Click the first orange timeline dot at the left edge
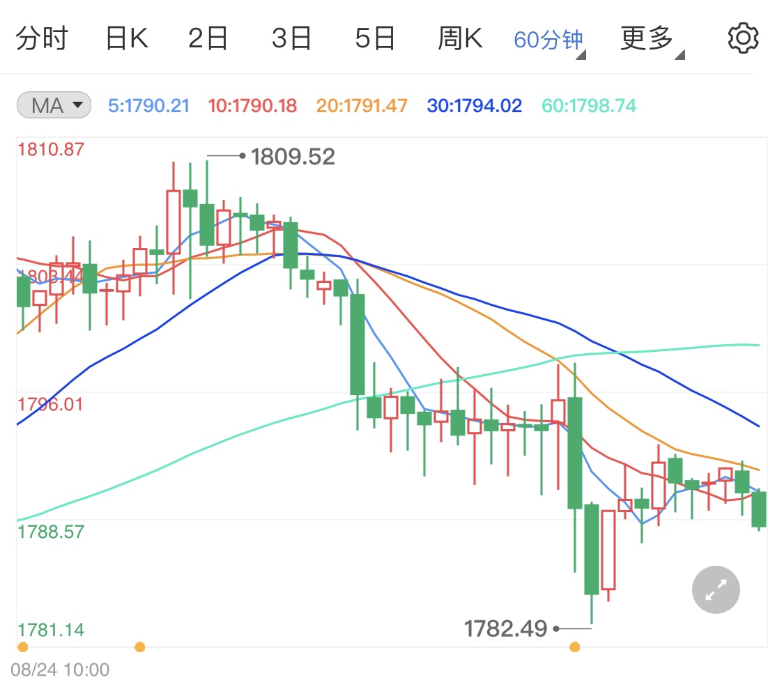 22,647
